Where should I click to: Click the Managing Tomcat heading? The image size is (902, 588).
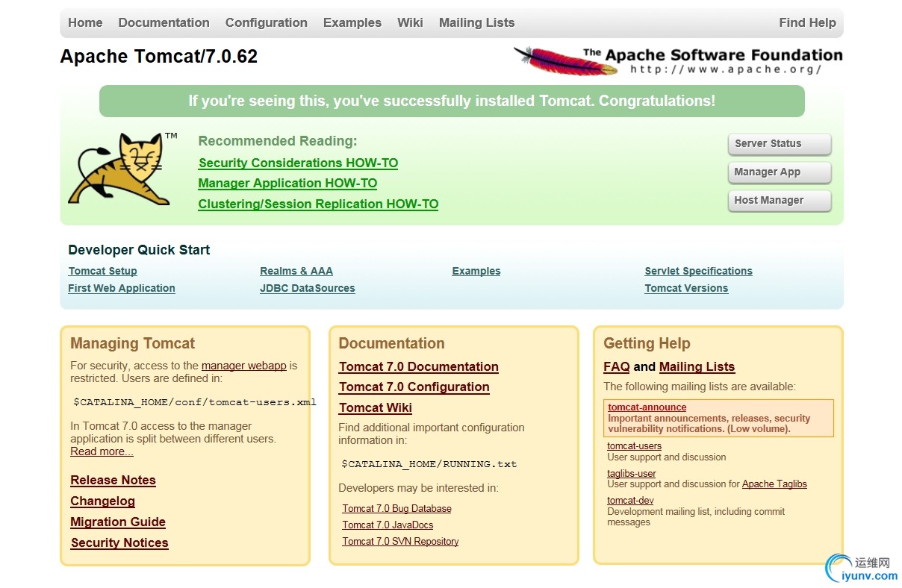coord(132,343)
